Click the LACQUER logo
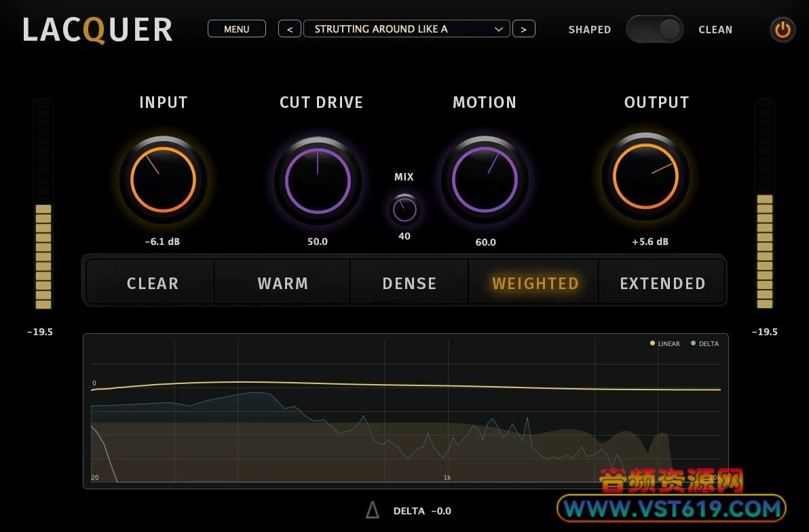 pos(98,30)
